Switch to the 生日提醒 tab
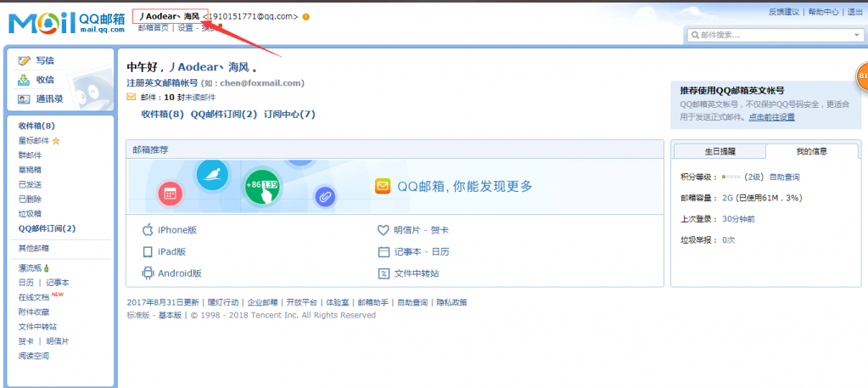868x388 pixels. tap(720, 150)
